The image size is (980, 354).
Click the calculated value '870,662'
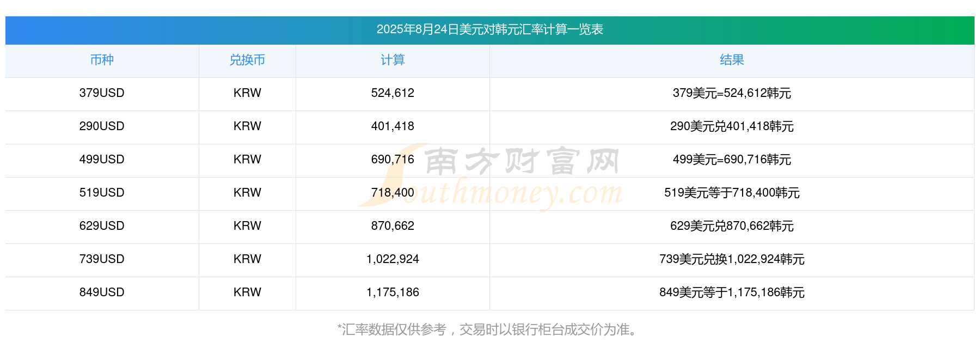pos(393,226)
